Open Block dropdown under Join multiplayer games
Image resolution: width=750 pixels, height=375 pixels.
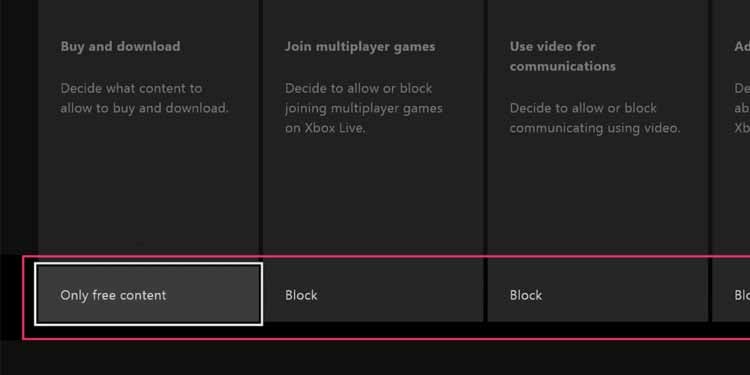373,291
